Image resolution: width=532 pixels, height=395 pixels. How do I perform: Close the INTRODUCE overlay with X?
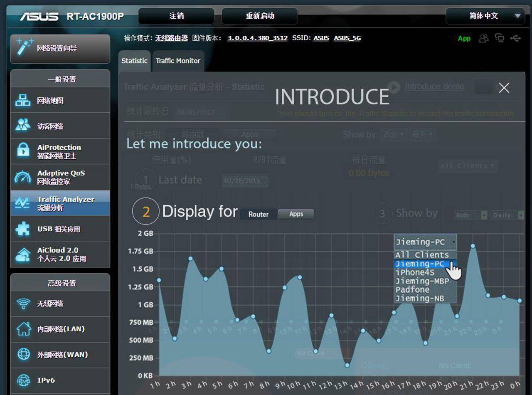pos(504,88)
